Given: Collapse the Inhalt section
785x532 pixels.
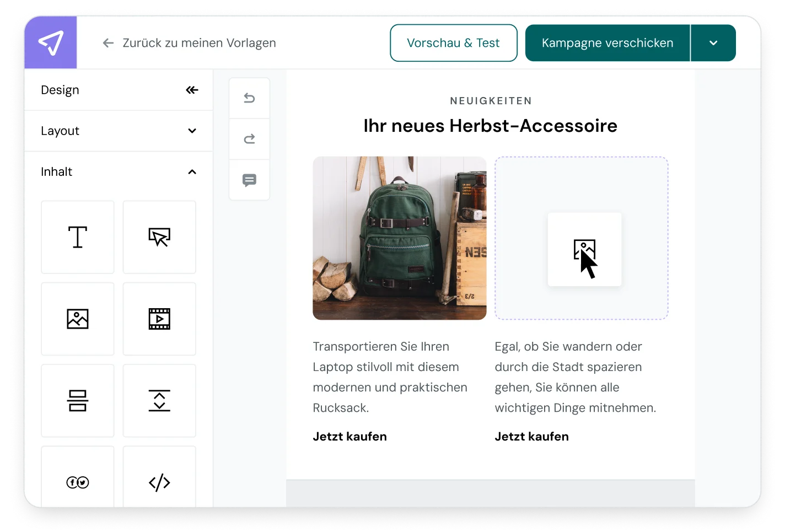Looking at the screenshot, I should 192,172.
